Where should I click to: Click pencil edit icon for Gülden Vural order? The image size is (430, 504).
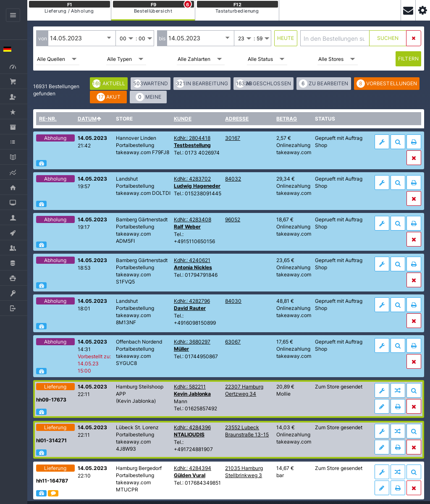click(382, 488)
